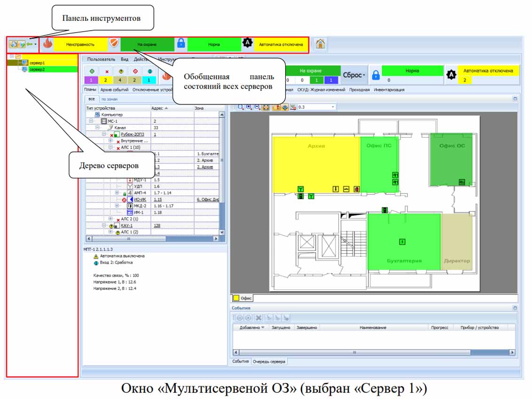Click the fire flame icon beside Неисправность
Image resolution: width=532 pixels, height=399 pixels.
click(47, 44)
